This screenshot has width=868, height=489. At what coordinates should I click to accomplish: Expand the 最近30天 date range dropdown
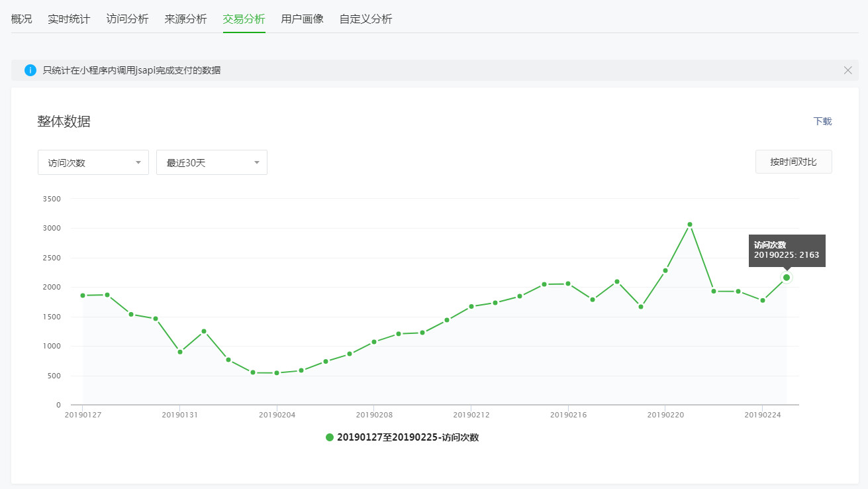[211, 162]
